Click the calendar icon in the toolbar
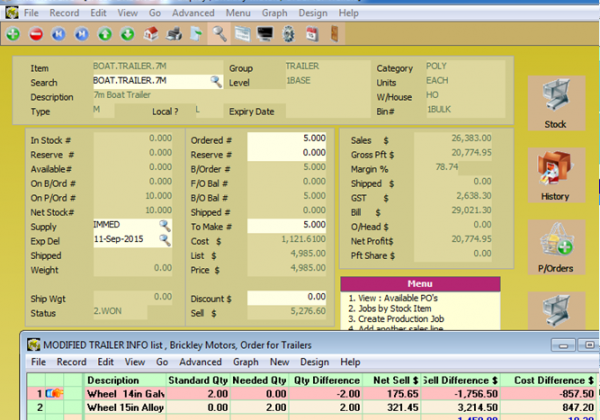600x420 pixels. 312,34
